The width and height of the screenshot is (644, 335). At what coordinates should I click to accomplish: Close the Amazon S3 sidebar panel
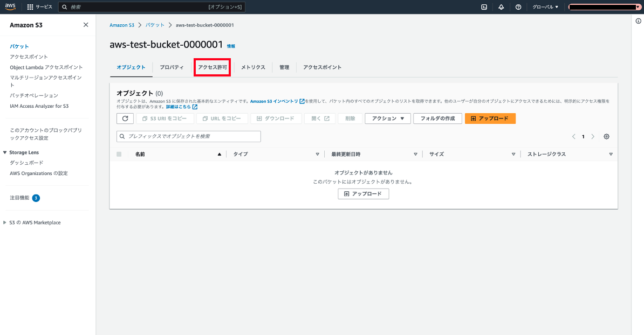click(x=86, y=25)
